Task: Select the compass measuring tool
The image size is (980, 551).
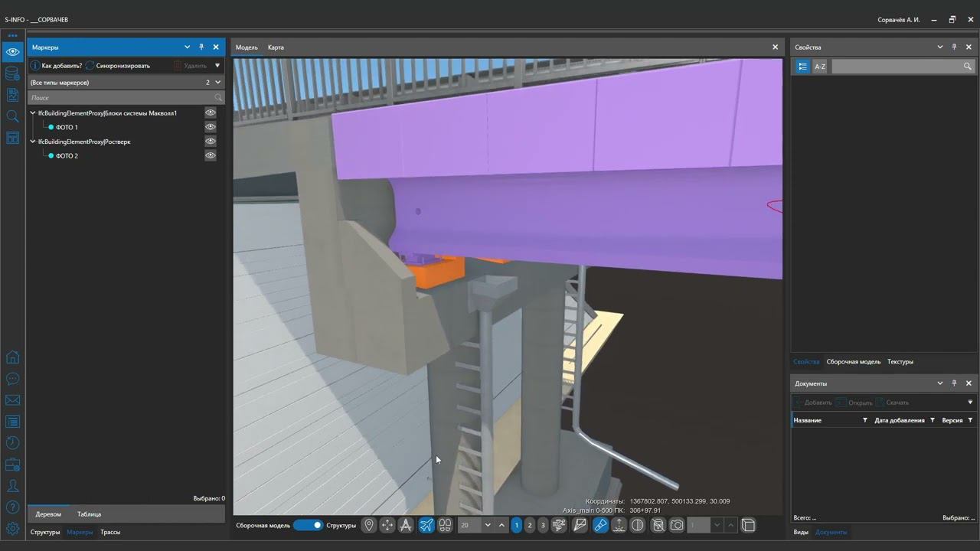Action: 406,525
